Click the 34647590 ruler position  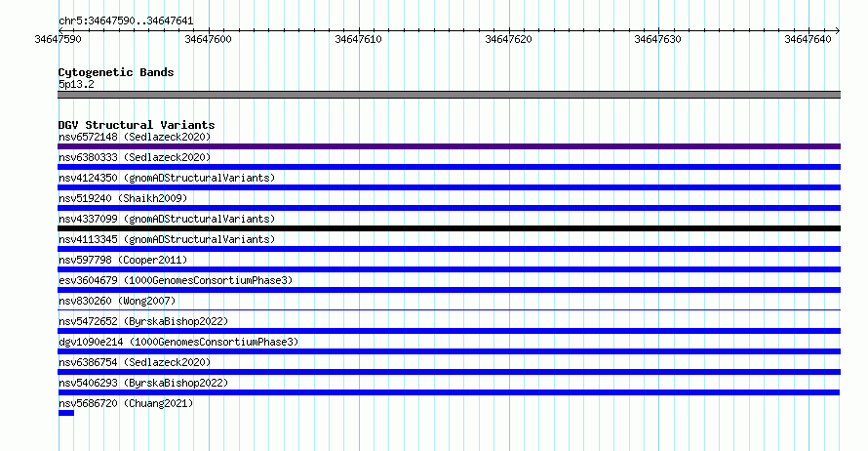click(x=58, y=39)
